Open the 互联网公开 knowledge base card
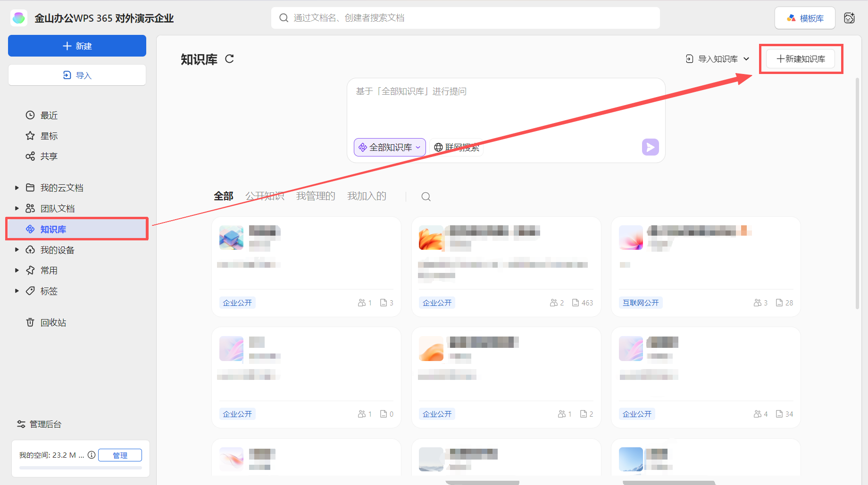The width and height of the screenshot is (868, 485). coord(706,267)
